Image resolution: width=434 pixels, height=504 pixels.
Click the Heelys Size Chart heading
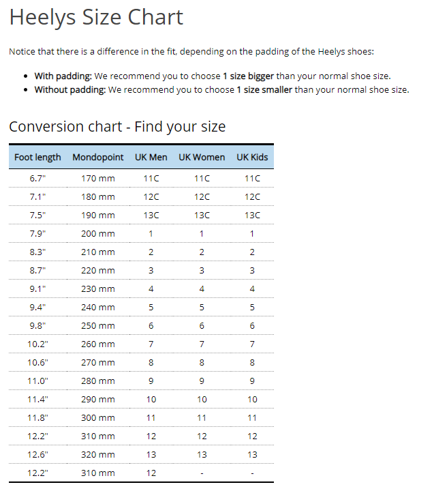click(x=96, y=17)
